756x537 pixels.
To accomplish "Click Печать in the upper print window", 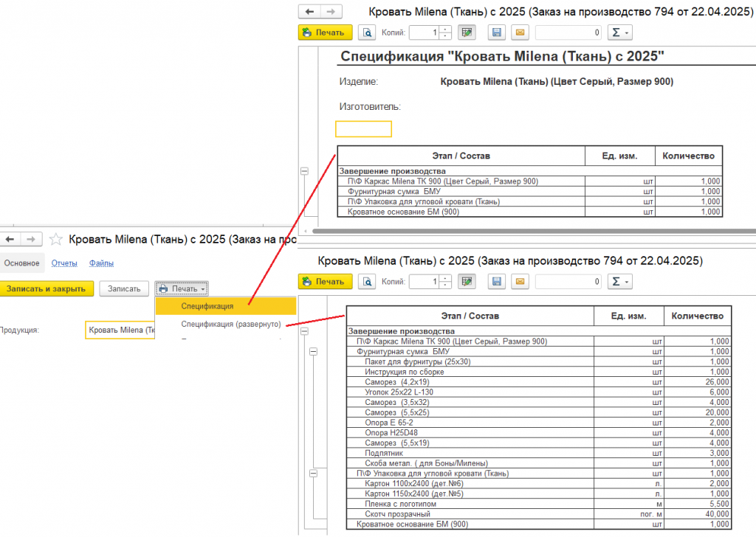I will click(x=326, y=32).
